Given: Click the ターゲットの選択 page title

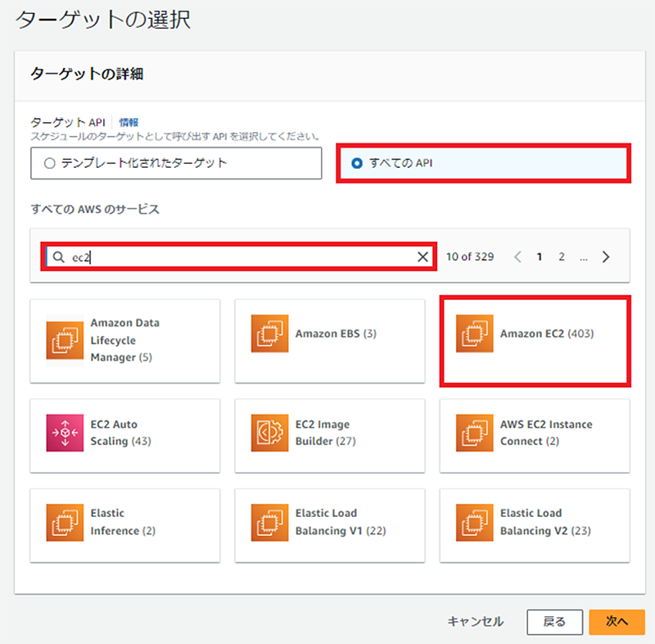Looking at the screenshot, I should [103, 20].
